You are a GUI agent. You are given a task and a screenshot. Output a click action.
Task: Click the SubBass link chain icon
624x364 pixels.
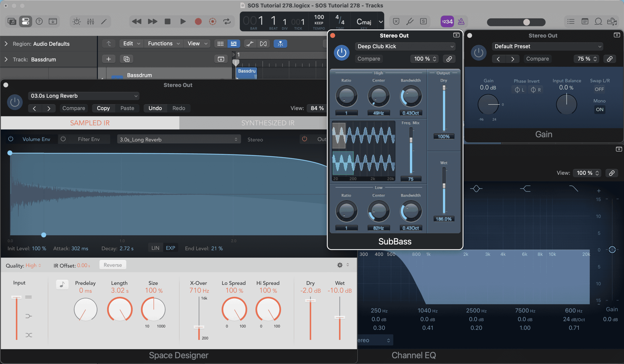click(x=449, y=59)
